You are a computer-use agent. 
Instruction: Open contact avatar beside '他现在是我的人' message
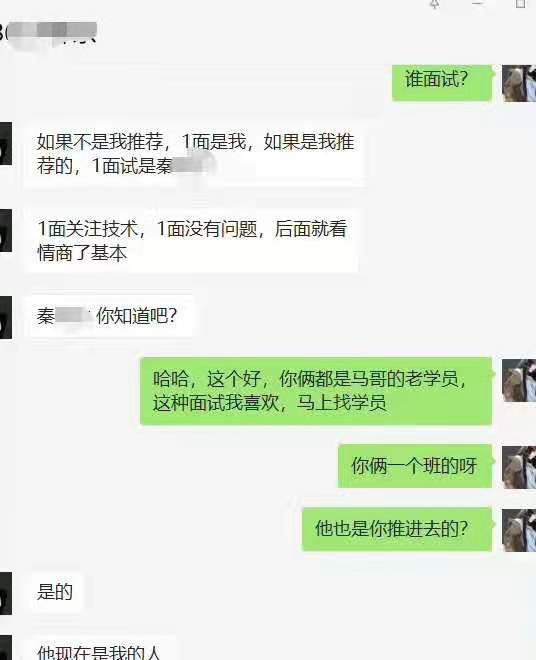5,648
